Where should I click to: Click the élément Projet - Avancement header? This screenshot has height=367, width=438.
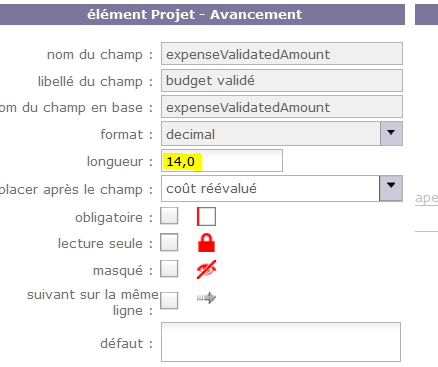[x=195, y=14]
